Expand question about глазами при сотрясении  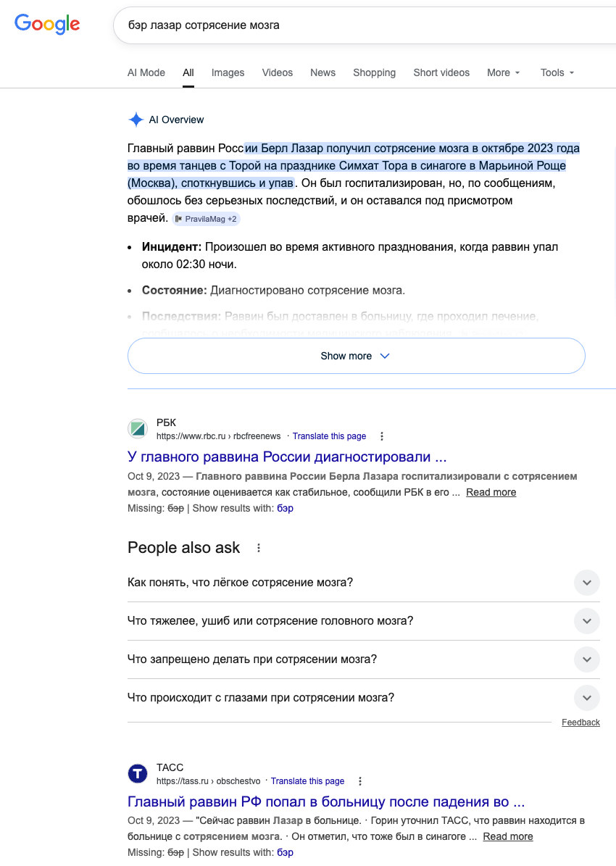364,698
